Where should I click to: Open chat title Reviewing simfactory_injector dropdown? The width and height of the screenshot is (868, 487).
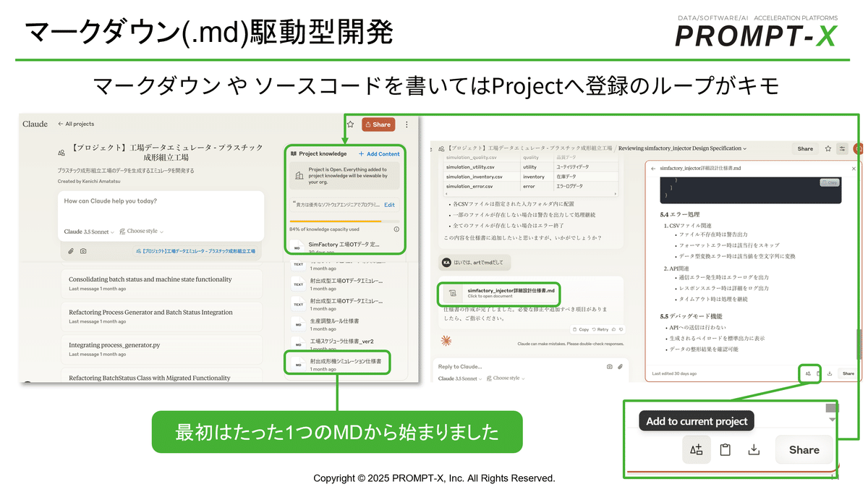683,148
